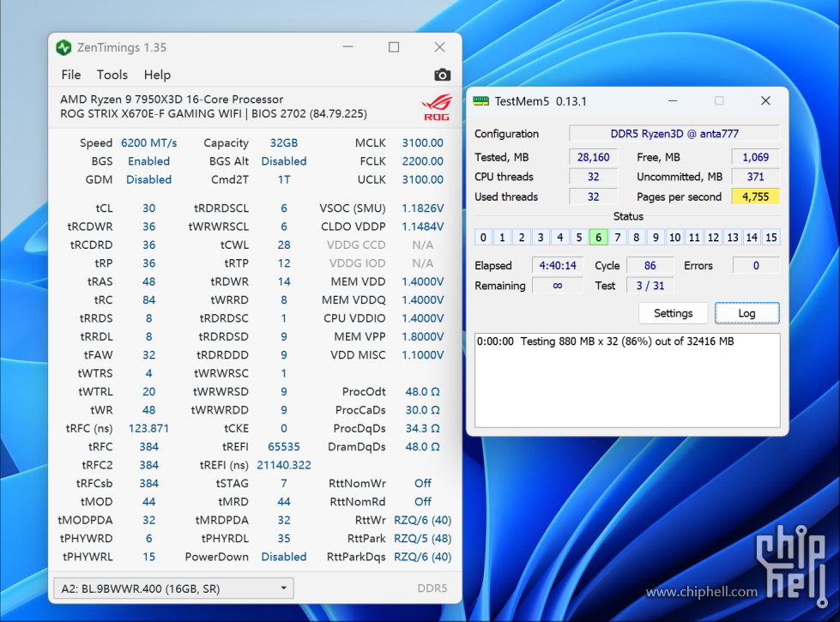Click status thread box 9 in TestMem5
Viewport: 840px width, 622px height.
[x=656, y=238]
